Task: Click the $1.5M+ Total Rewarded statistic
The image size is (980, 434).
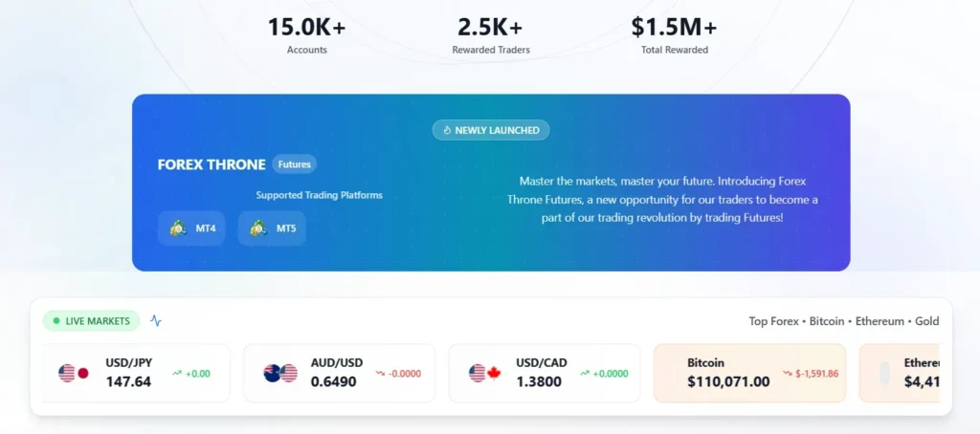Action: (674, 34)
